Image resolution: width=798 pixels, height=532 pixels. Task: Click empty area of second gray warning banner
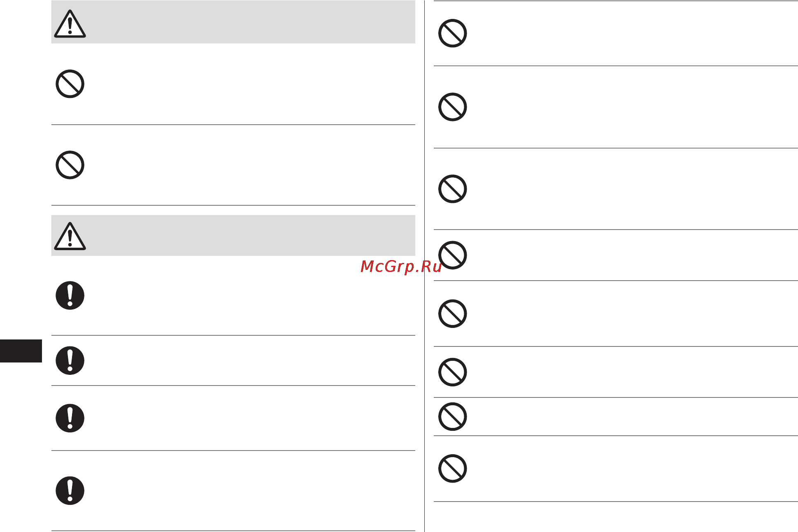click(x=247, y=235)
